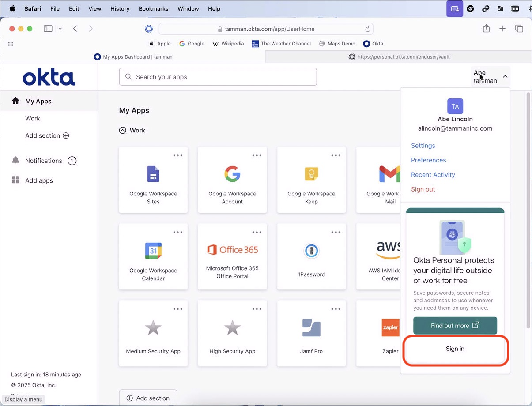Open options menu for Google Workspace Account

coord(257,155)
